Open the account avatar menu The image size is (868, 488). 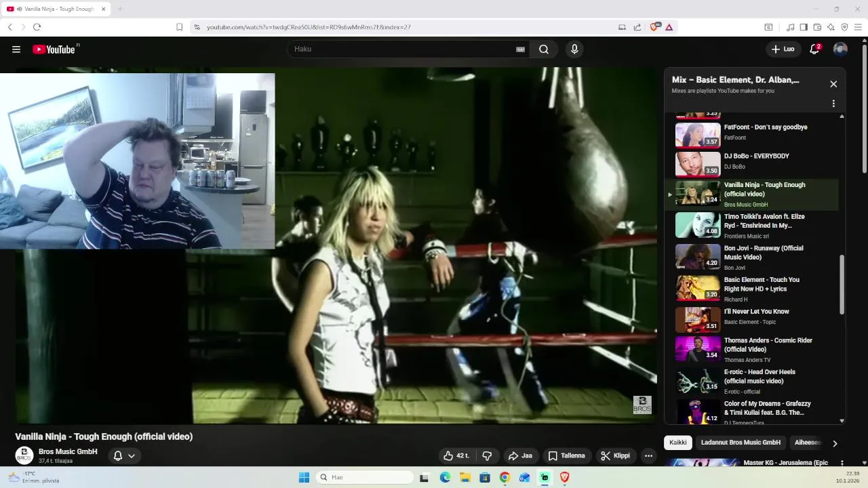(x=840, y=49)
